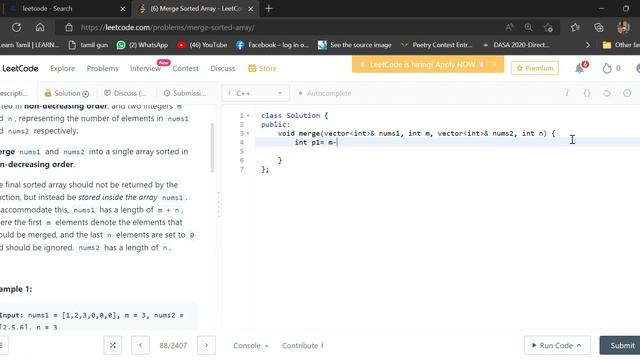Go to browser home page icon
Viewport: 640px width, 360px height.
[x=40, y=27]
